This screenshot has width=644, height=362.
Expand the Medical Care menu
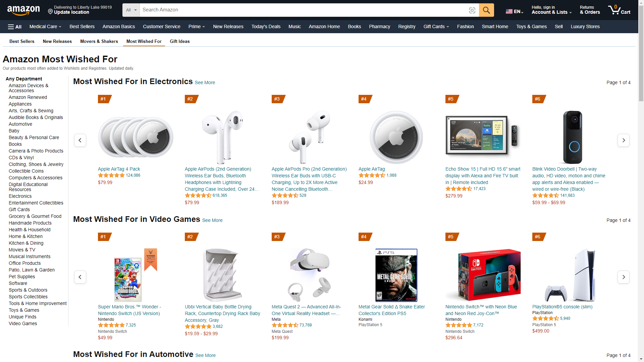(x=45, y=26)
